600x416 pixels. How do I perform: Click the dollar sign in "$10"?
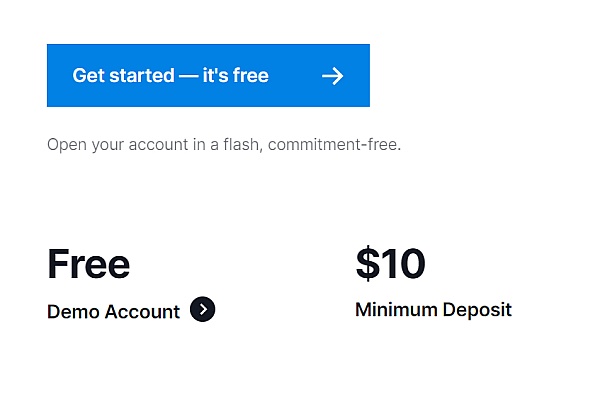368,263
